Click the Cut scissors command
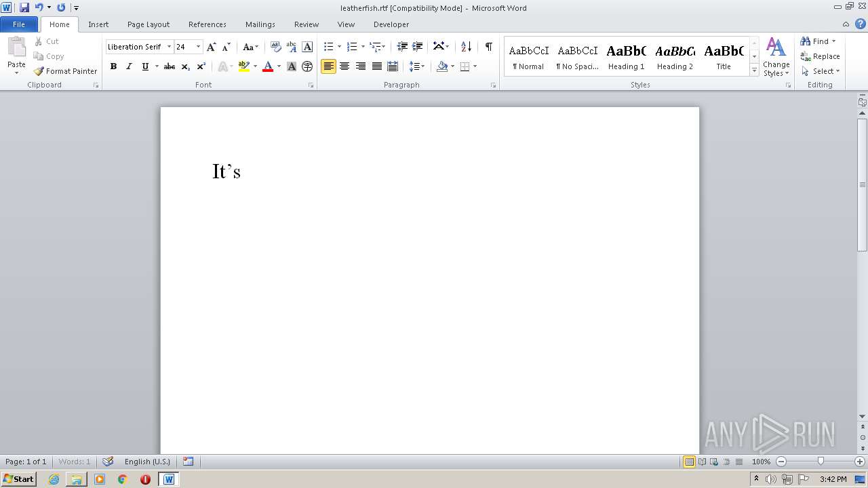This screenshot has height=488, width=868. tap(47, 41)
